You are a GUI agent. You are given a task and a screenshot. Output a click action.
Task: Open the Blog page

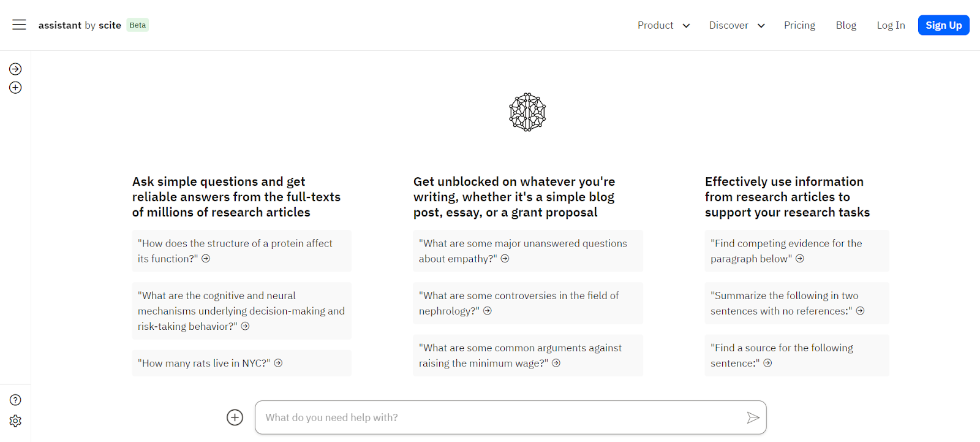(x=846, y=25)
